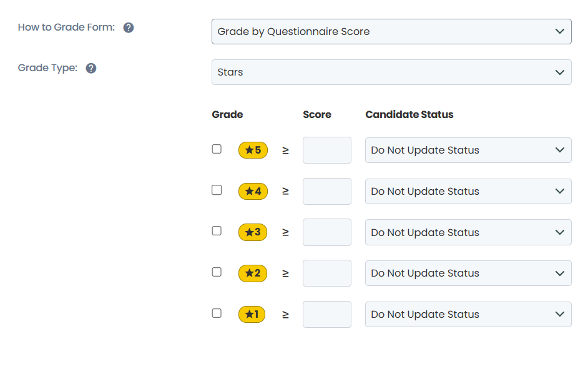588x369 pixels.
Task: Click the 2-star grade badge
Action: [253, 273]
